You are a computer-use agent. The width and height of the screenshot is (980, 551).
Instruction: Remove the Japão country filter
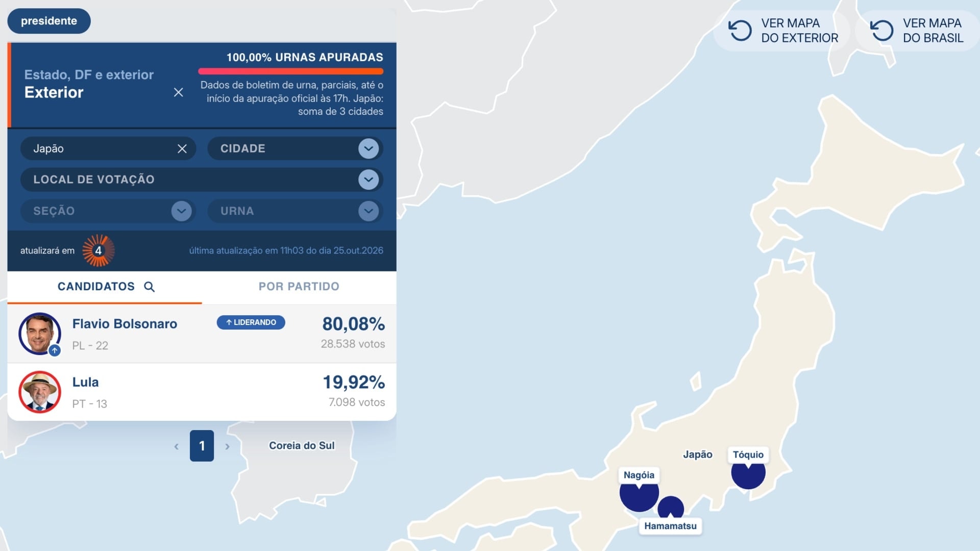pyautogui.click(x=182, y=148)
